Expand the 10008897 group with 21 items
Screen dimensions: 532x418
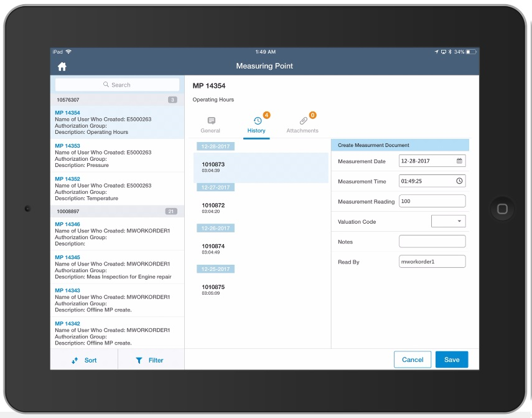pos(117,211)
